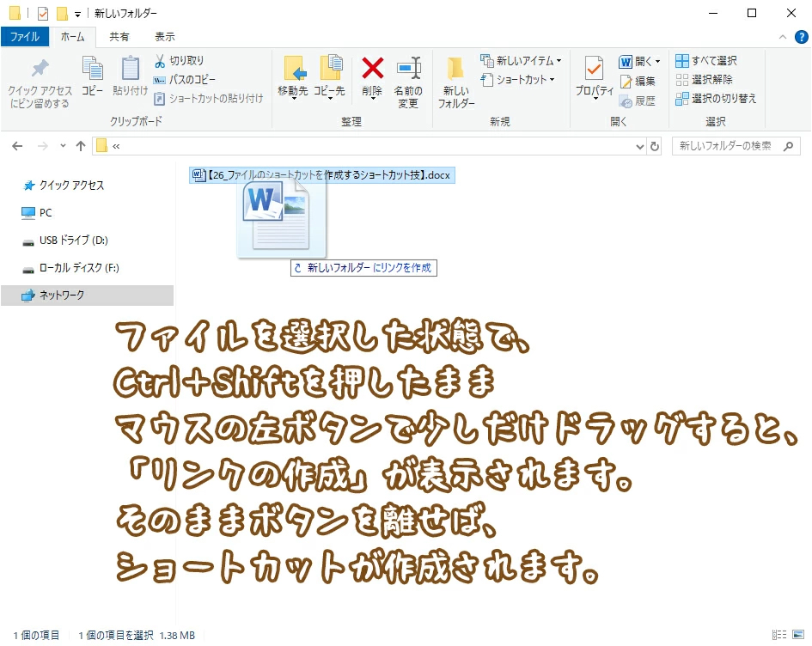Screen dimensions: 812x646
Task: Switch to Home (ホーム) tab
Action: [x=72, y=37]
